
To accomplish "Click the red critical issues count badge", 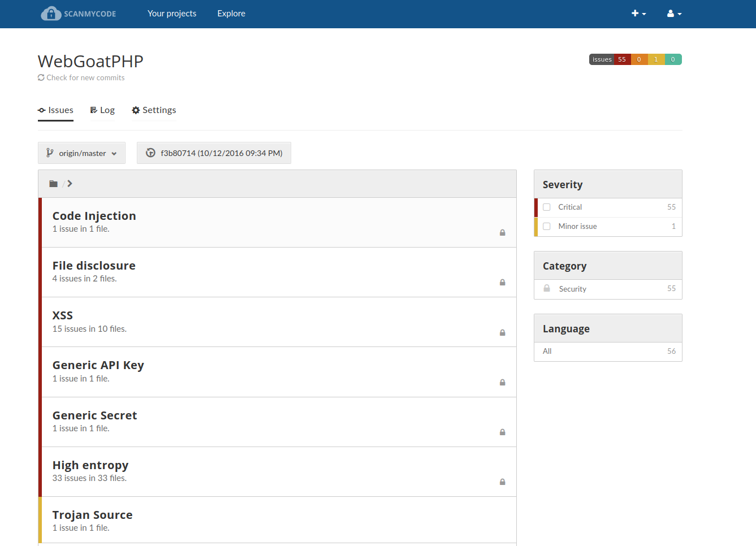I will pyautogui.click(x=621, y=59).
